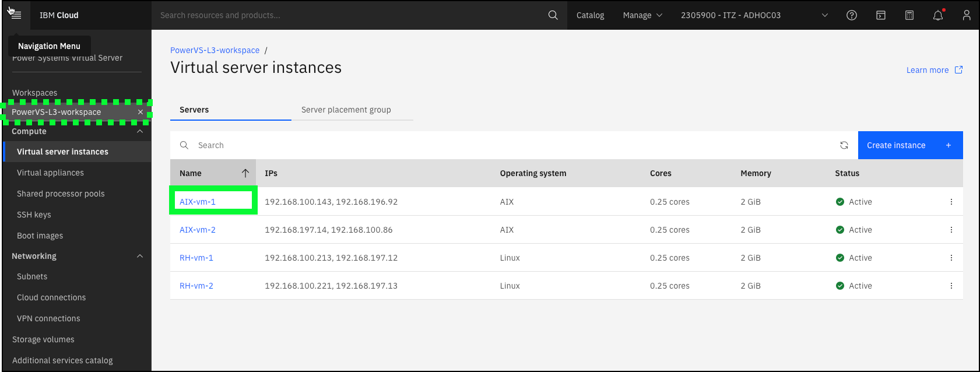This screenshot has width=980, height=372.
Task: Click the search magnifier icon in header
Action: coord(553,15)
